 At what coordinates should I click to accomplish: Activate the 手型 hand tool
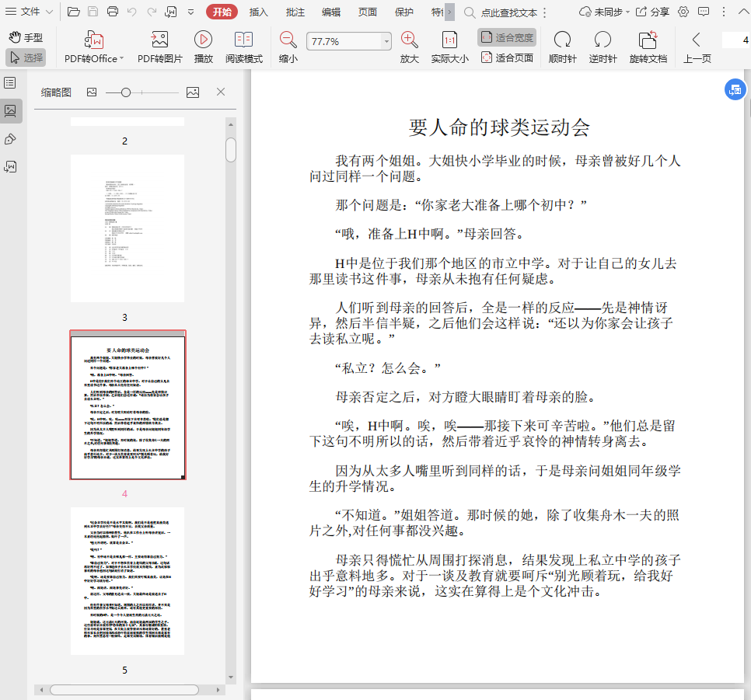[26, 37]
